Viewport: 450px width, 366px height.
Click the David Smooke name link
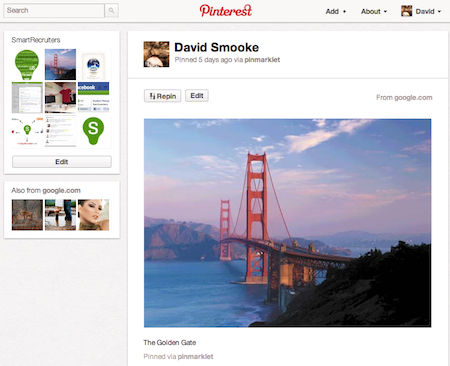click(217, 47)
